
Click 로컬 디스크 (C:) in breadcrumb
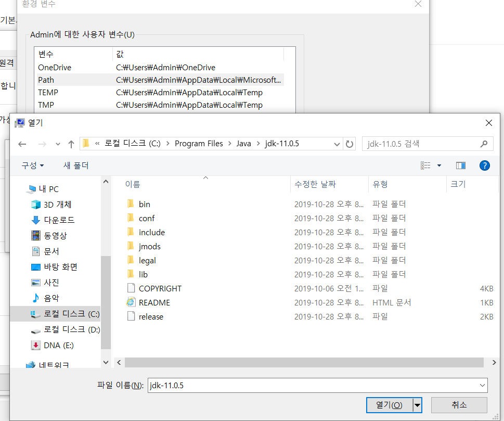(133, 144)
